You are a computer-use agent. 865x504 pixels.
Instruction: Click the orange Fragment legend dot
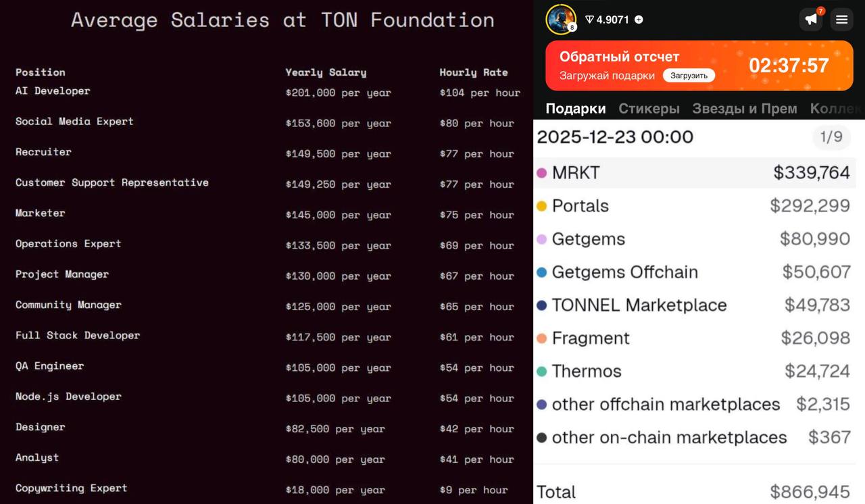pos(541,338)
